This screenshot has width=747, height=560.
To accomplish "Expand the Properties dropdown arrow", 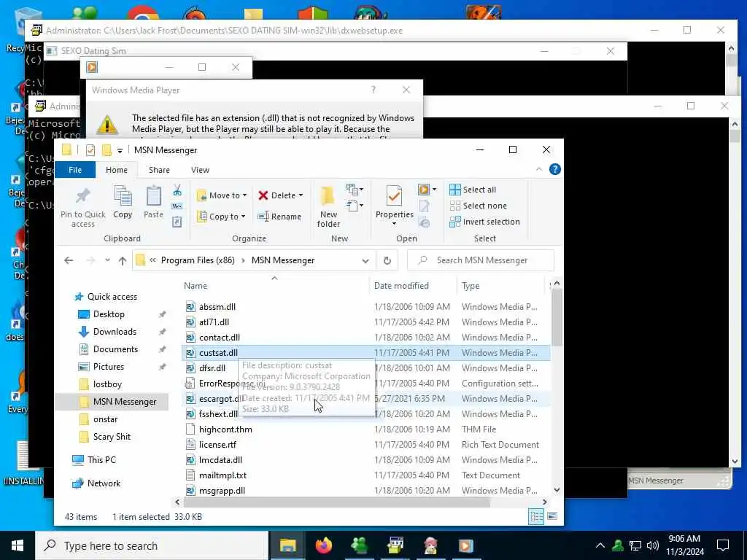I will pos(394,225).
